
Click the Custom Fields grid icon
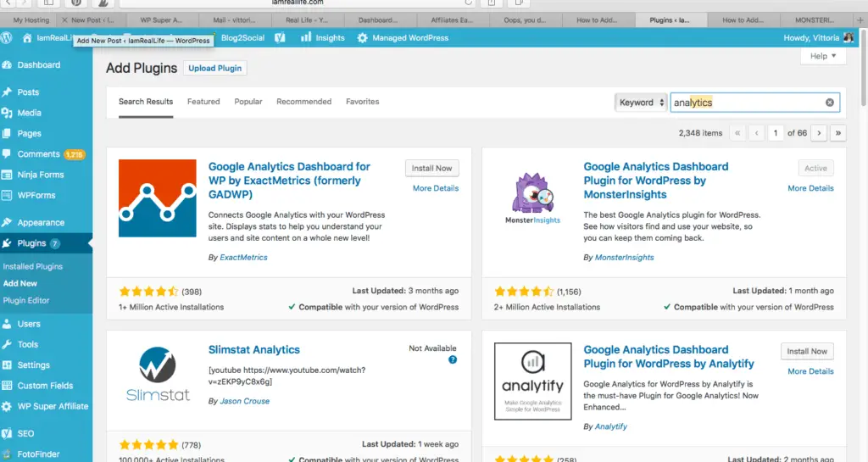click(x=7, y=386)
